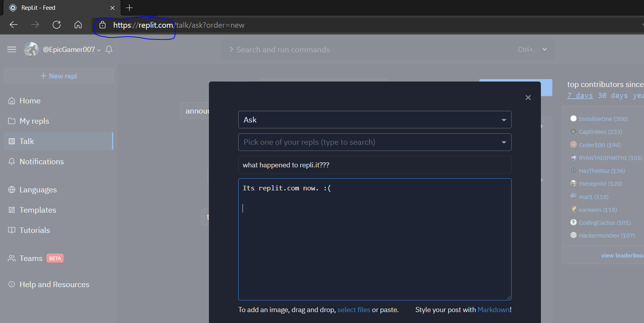Click the My repls folder icon

[12, 121]
